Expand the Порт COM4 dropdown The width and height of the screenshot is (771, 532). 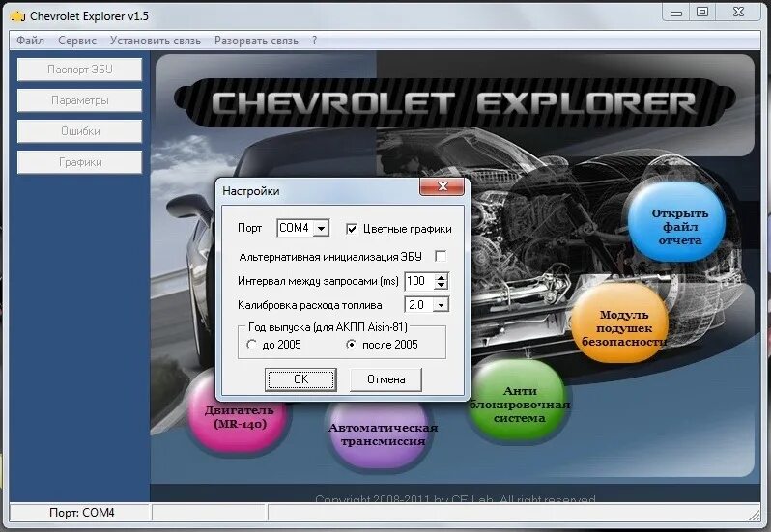(x=321, y=229)
